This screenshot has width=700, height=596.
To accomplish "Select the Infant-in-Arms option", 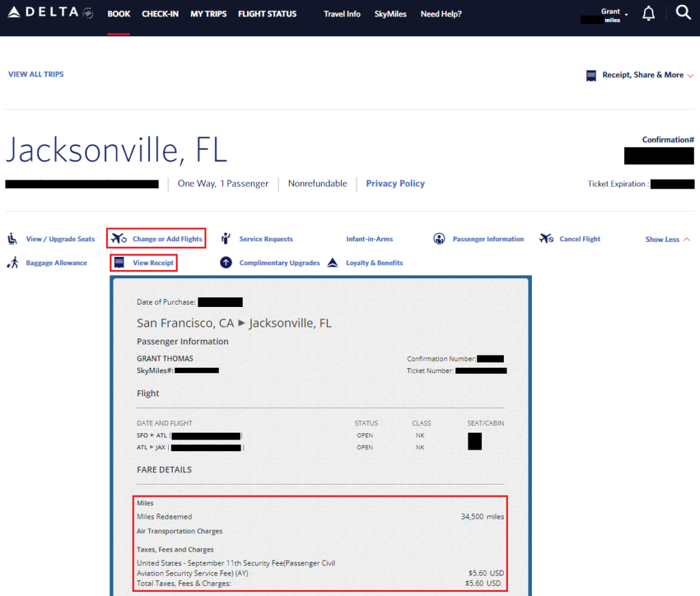I will [x=371, y=239].
